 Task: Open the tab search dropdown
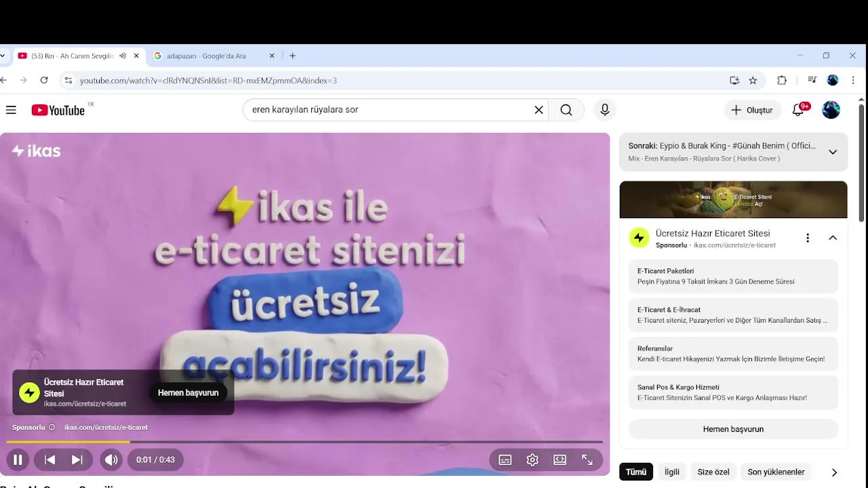(x=3, y=56)
